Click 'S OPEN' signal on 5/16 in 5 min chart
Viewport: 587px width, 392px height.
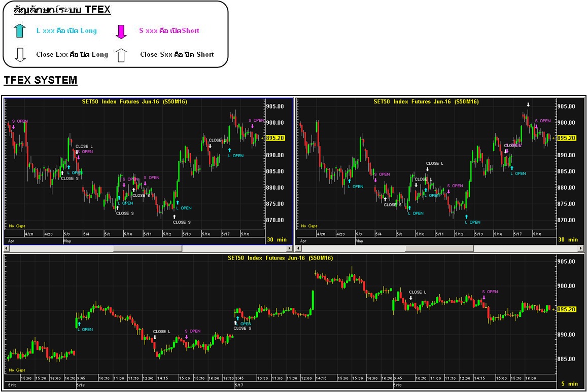click(x=192, y=331)
